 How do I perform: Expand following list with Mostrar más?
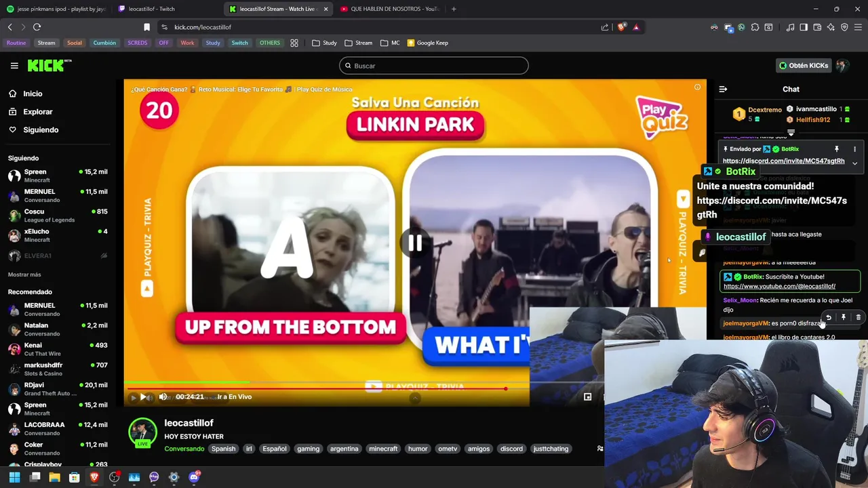(x=24, y=274)
